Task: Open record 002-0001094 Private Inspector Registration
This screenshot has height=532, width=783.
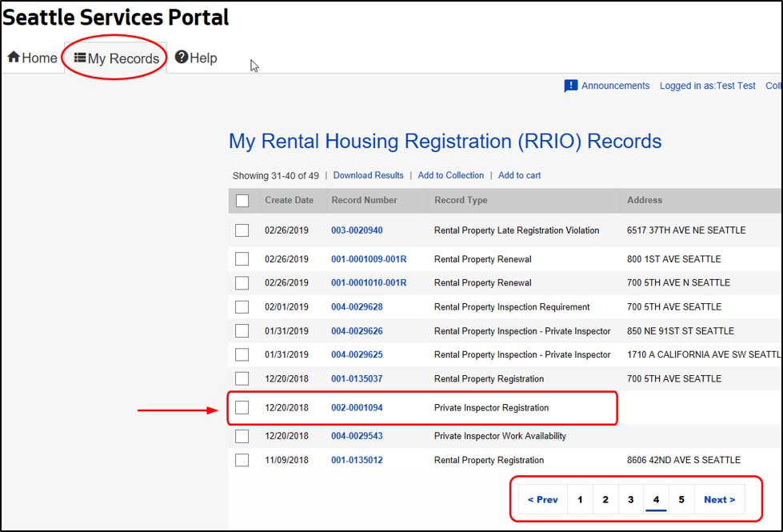Action: [x=357, y=407]
